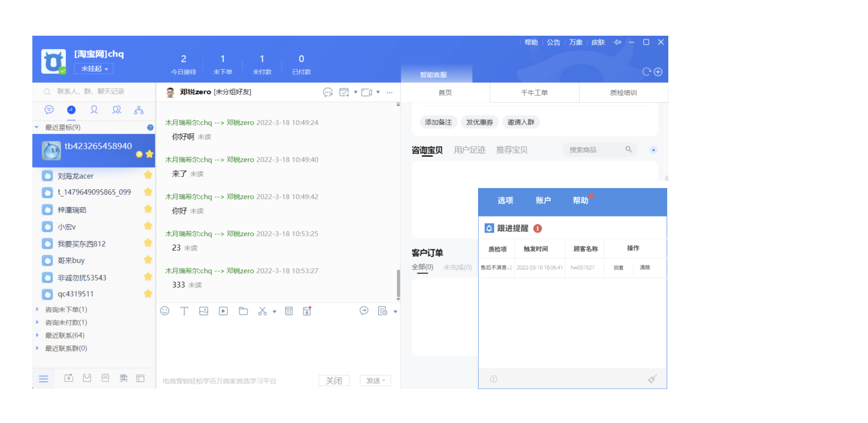
Task: Open 账户 menu in reminder popup
Action: 543,200
